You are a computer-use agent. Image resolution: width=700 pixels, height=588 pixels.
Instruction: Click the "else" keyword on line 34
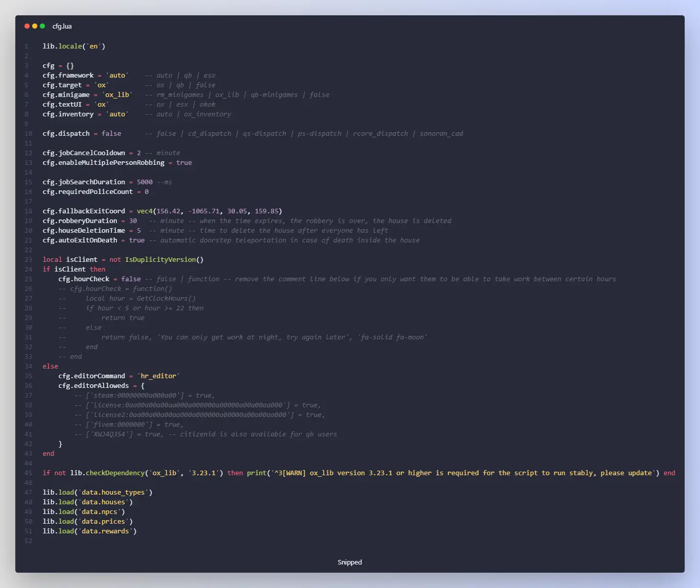51,366
